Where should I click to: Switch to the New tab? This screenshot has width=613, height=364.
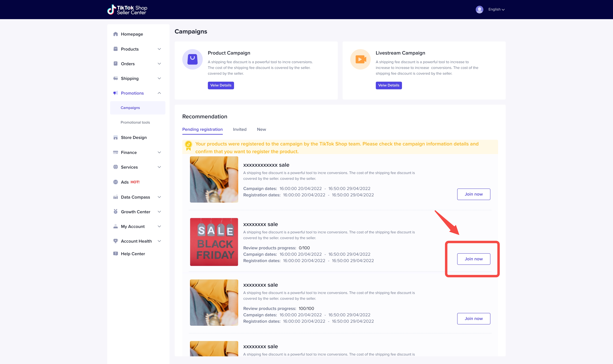click(x=261, y=129)
